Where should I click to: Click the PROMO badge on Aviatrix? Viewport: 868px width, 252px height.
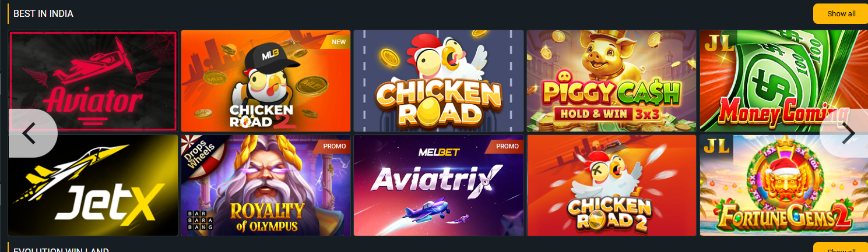coord(505,146)
